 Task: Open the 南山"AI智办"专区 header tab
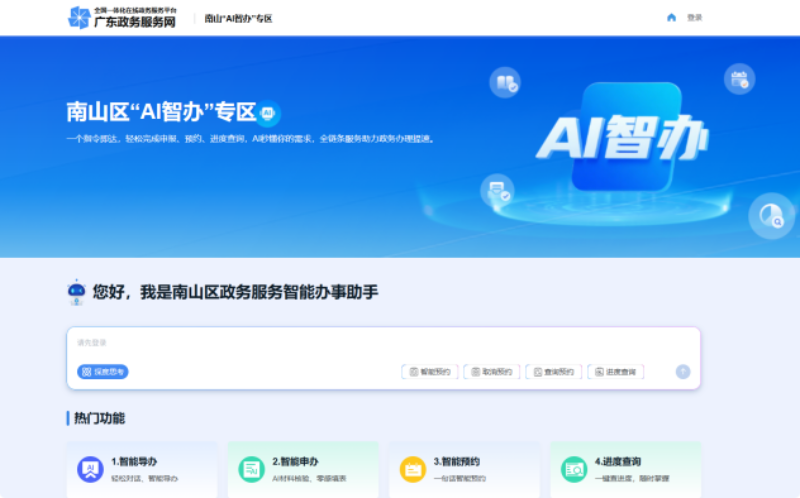click(x=238, y=18)
